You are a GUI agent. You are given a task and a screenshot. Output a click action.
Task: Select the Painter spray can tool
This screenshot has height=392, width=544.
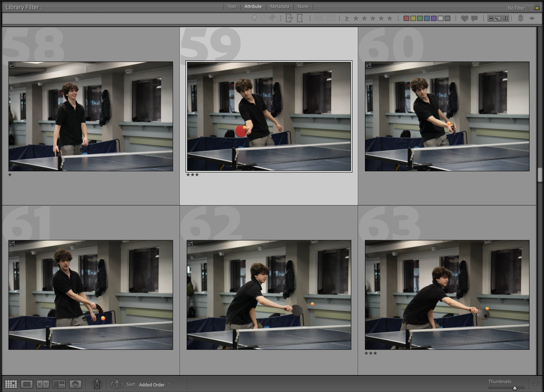(x=97, y=384)
